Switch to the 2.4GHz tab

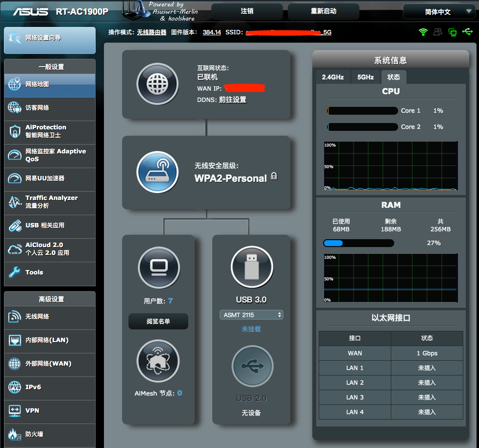coord(333,77)
